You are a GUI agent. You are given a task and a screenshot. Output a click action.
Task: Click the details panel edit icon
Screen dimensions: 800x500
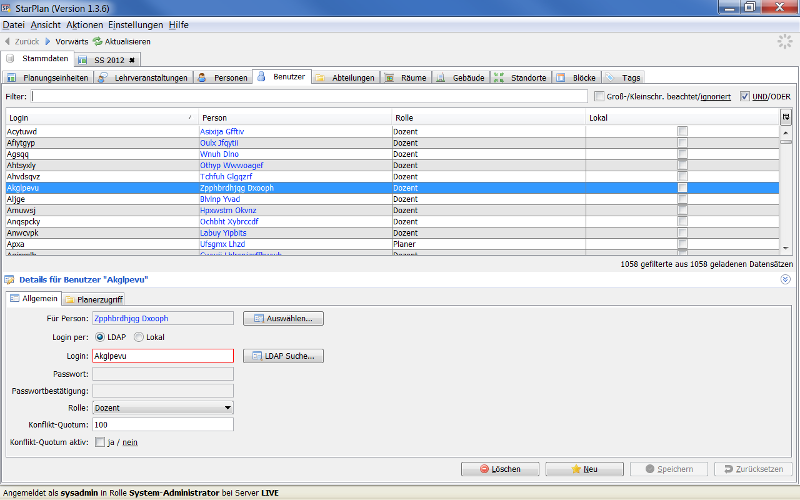(9, 280)
